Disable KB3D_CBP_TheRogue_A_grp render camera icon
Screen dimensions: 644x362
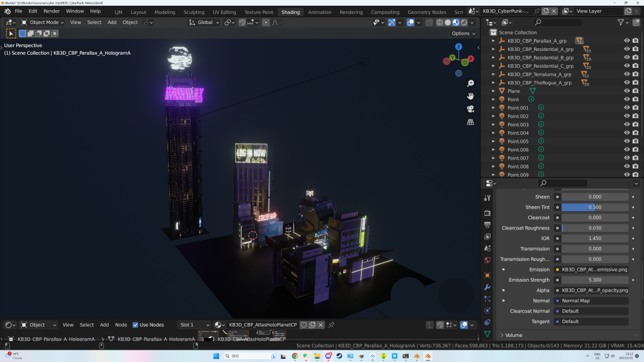click(x=635, y=82)
